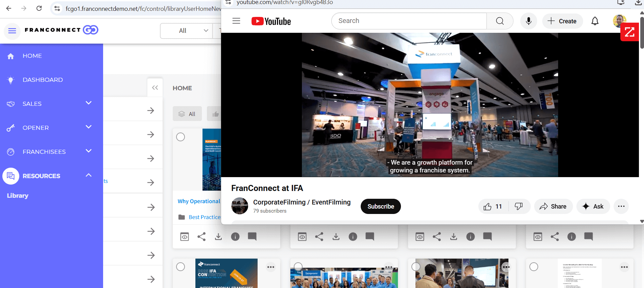Open more options on IFA Convention card
The height and width of the screenshot is (288, 644).
[x=271, y=267]
